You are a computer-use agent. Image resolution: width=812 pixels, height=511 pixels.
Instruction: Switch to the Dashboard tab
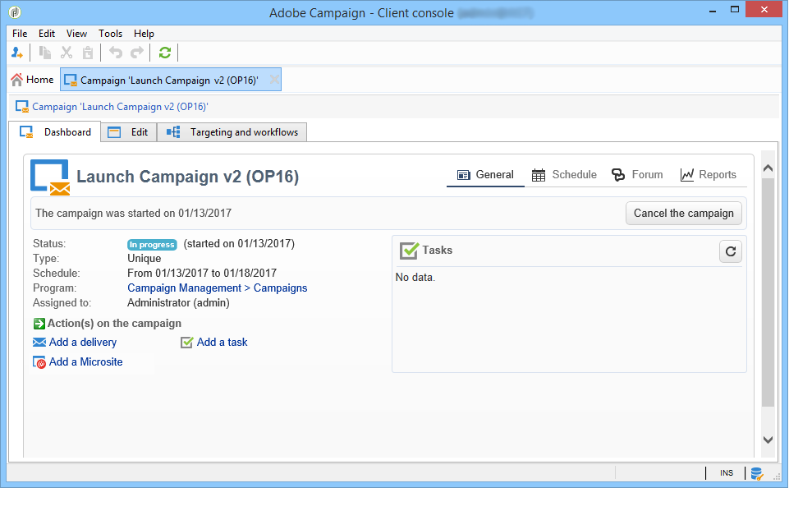tap(55, 132)
